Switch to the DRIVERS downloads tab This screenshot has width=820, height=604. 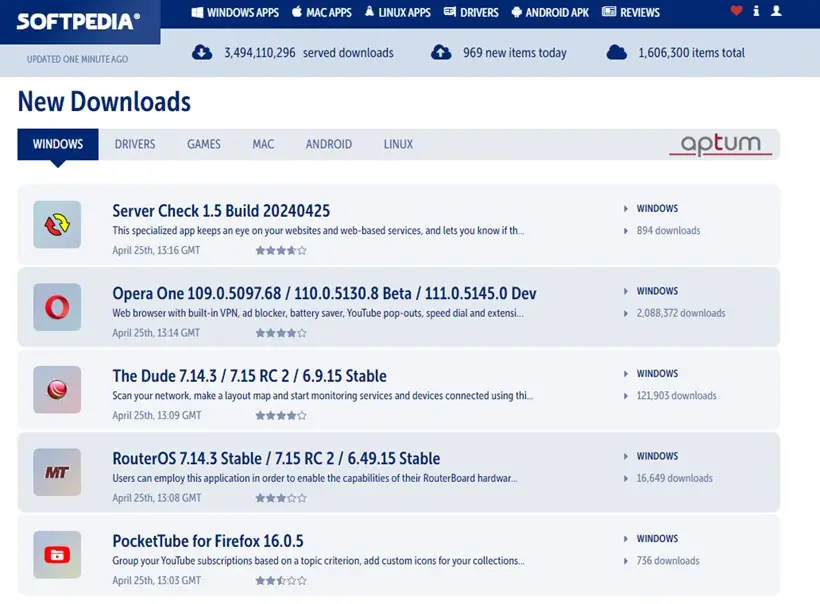(135, 144)
